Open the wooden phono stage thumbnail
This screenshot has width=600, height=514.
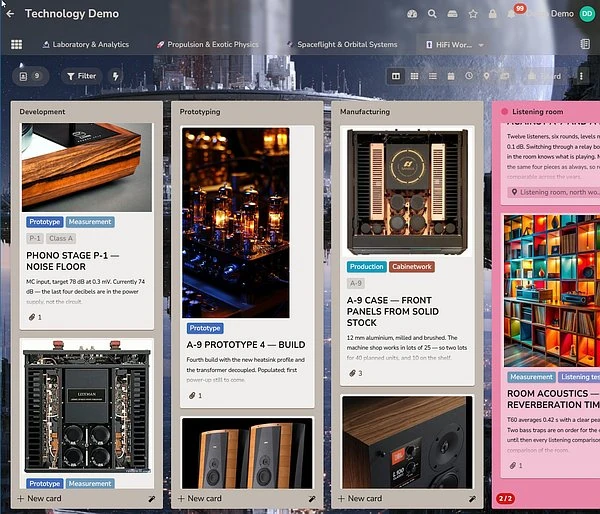coord(87,167)
